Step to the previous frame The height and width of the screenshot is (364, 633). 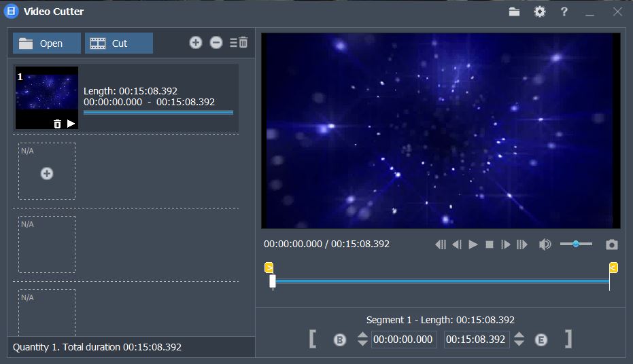[457, 244]
